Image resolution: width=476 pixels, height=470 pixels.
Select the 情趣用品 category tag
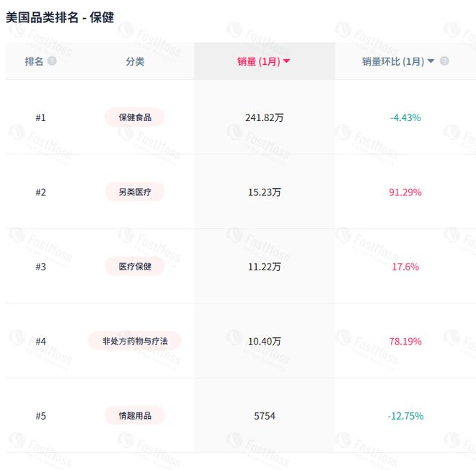(135, 416)
